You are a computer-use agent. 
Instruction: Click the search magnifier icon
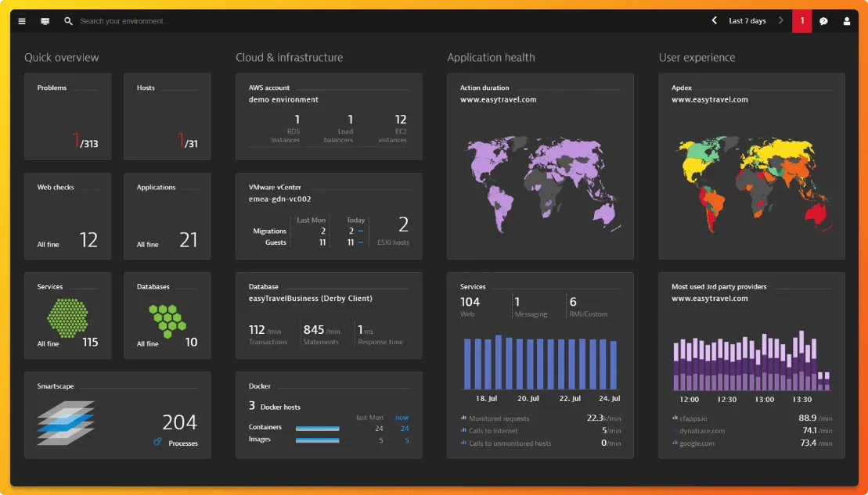(x=69, y=21)
